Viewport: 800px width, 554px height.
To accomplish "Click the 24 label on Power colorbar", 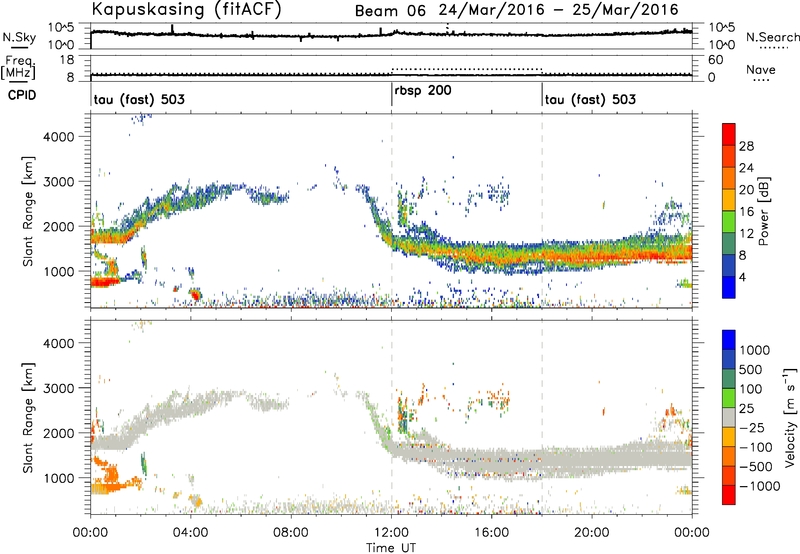I will (x=746, y=168).
